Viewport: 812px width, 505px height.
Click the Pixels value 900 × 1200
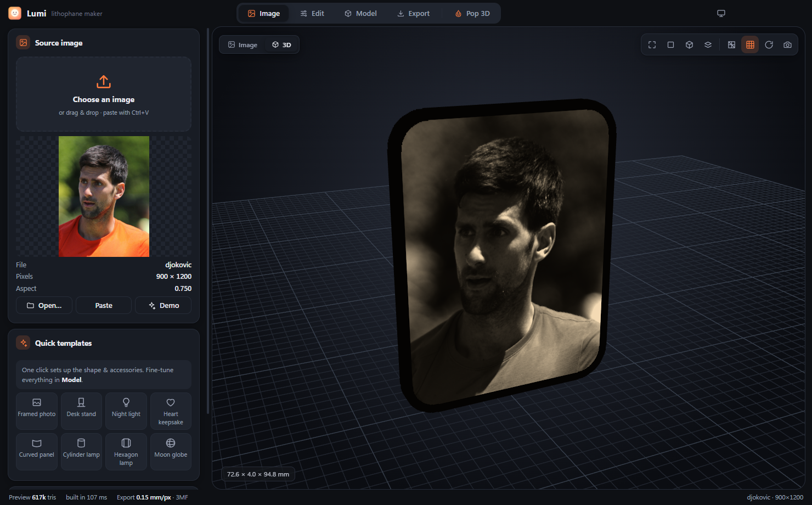[174, 277]
